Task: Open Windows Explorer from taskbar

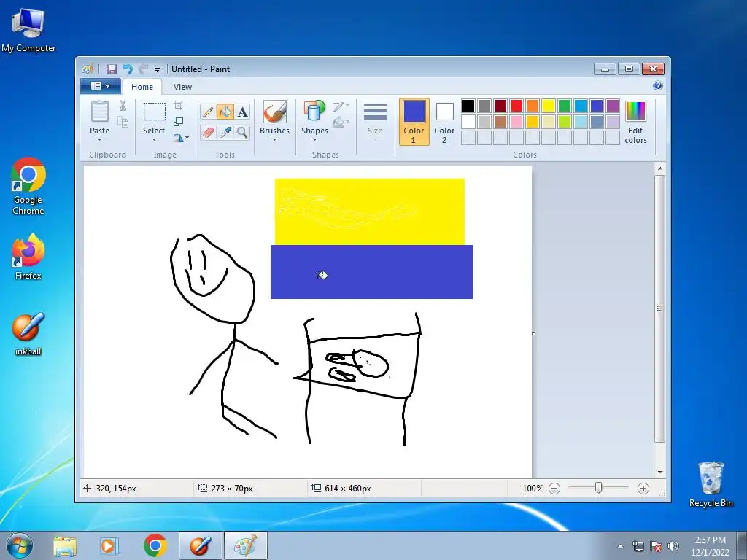Action: click(65, 545)
